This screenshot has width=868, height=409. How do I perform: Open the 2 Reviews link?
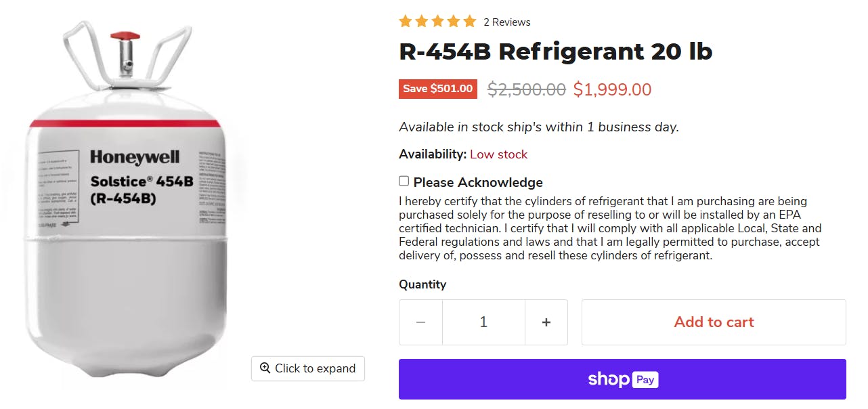point(507,22)
